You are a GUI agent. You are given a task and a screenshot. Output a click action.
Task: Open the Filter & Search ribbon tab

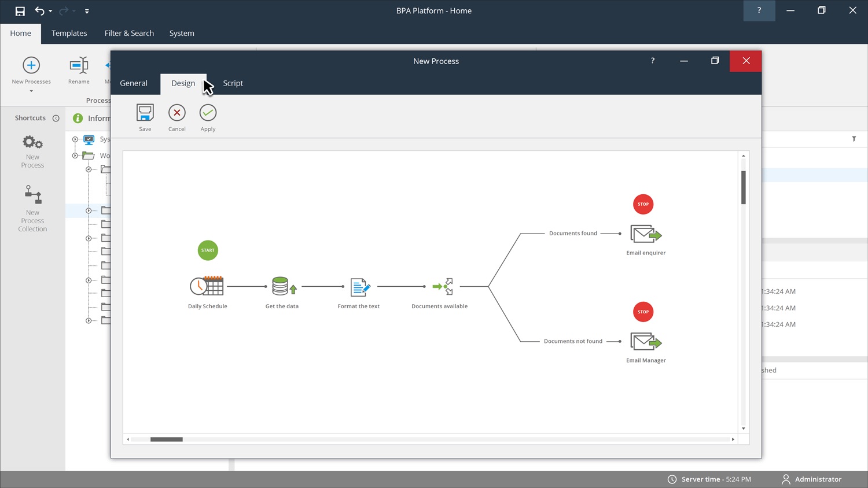coord(129,34)
